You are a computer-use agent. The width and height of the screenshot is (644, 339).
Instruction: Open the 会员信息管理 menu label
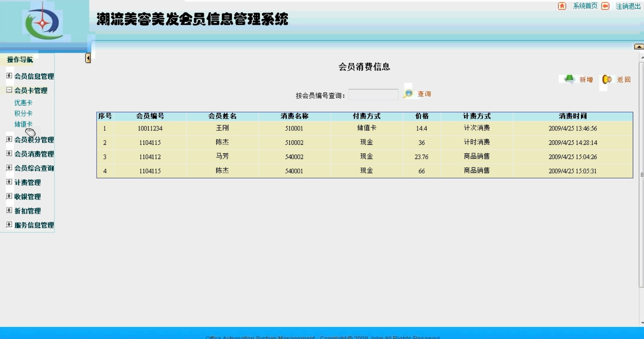[34, 76]
